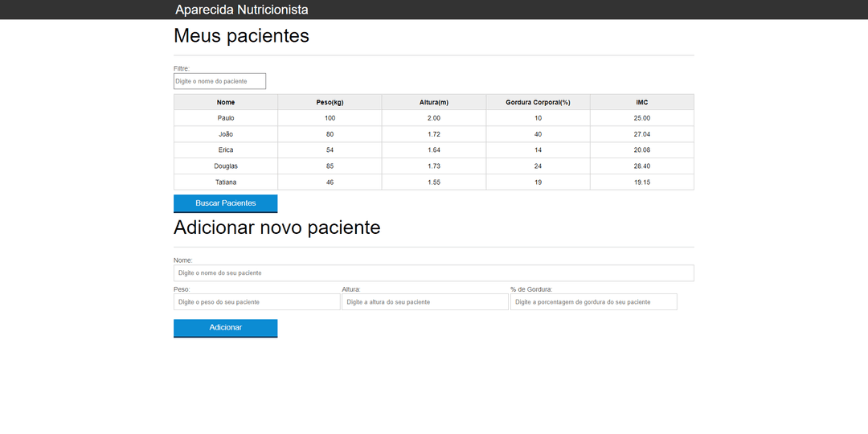
Task: Click the Altura input field
Action: (x=424, y=302)
